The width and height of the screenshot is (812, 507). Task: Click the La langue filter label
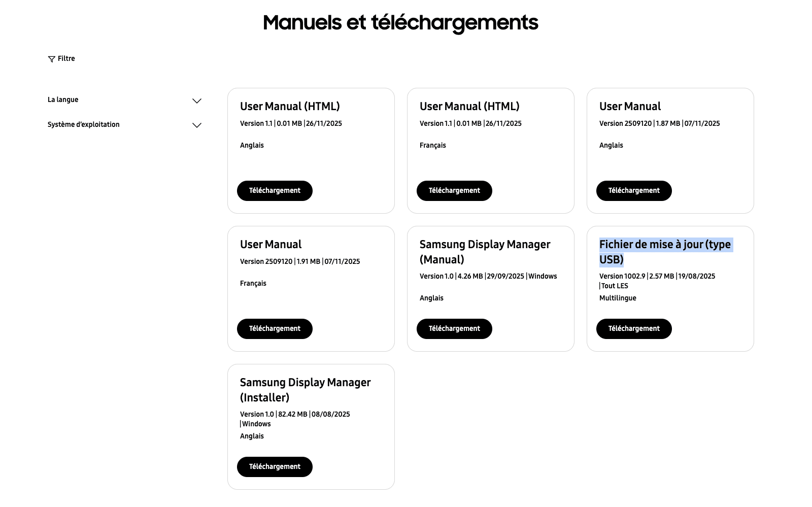(63, 100)
